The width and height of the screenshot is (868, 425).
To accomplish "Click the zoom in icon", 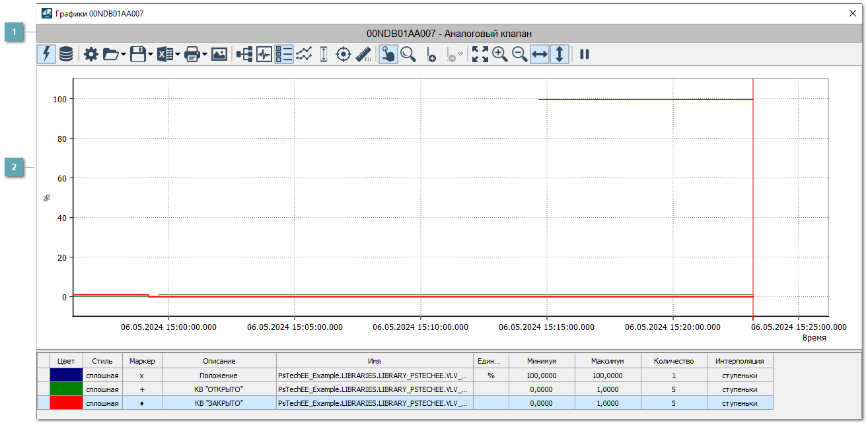I will click(x=500, y=55).
